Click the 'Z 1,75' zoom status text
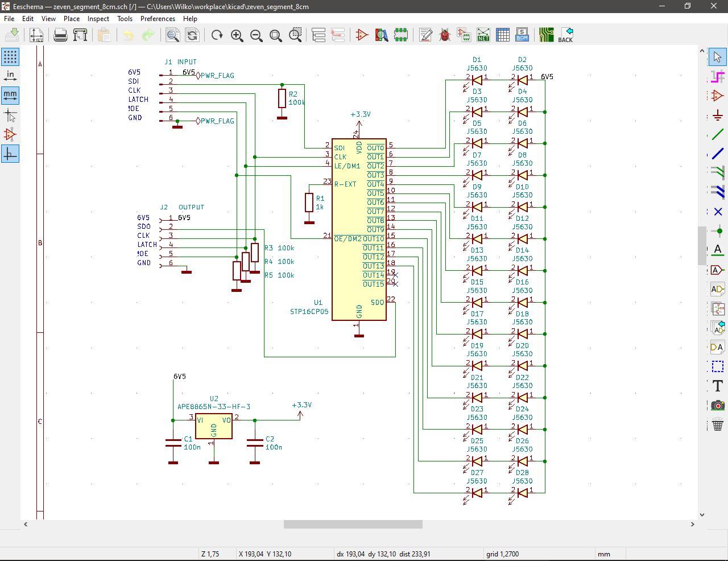 tap(210, 554)
